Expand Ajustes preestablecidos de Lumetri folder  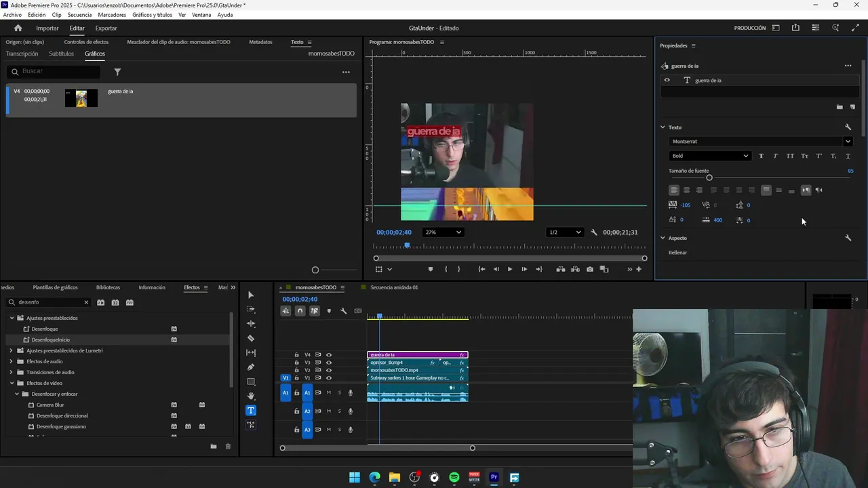(x=11, y=350)
